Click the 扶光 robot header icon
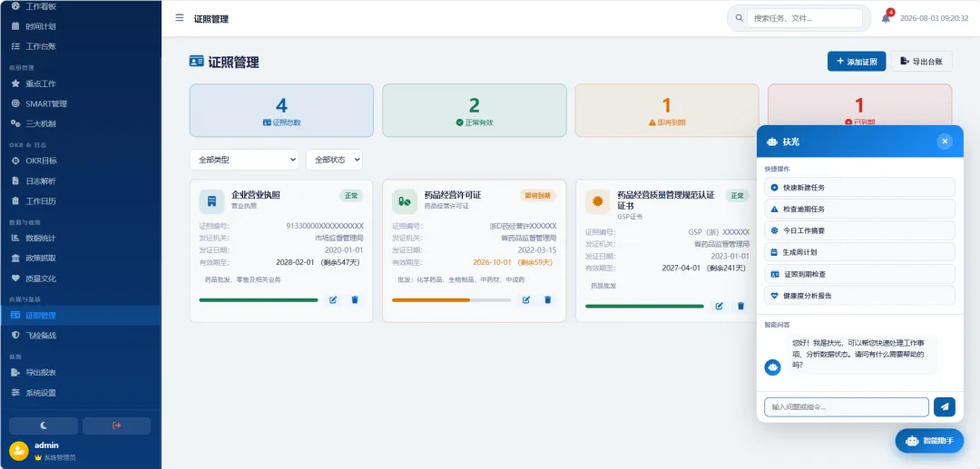This screenshot has width=980, height=469. (x=772, y=142)
